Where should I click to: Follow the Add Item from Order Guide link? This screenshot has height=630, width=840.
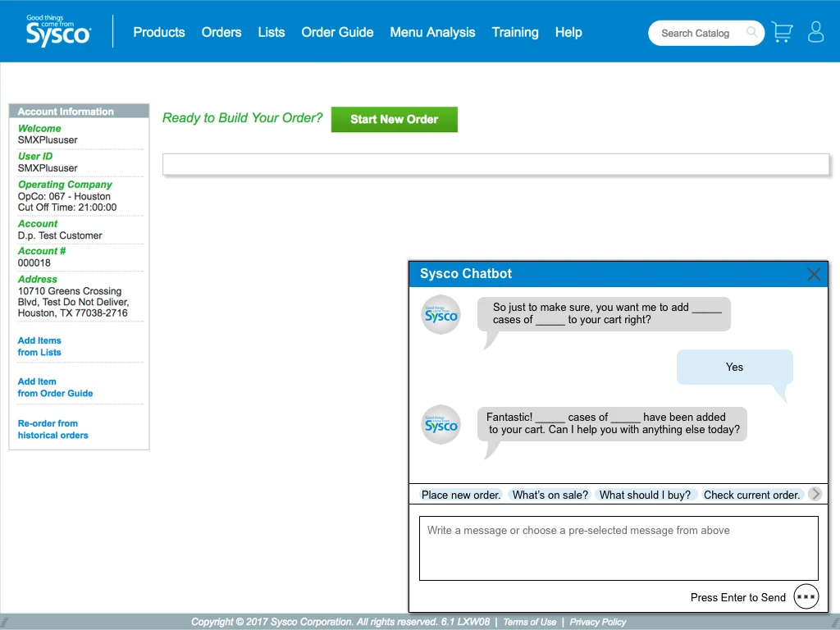[55, 387]
